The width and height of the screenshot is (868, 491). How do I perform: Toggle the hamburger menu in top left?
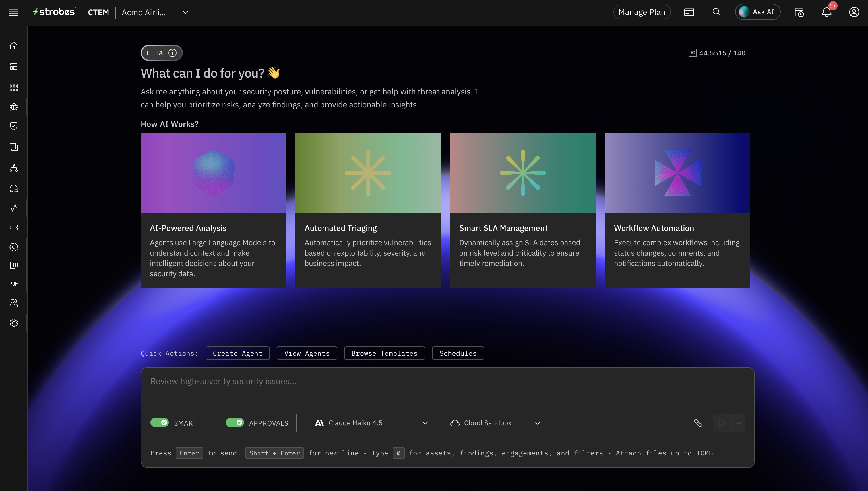coord(13,12)
